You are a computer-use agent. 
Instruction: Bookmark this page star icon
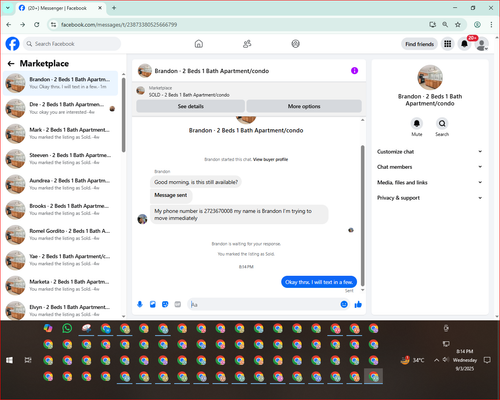pos(458,25)
